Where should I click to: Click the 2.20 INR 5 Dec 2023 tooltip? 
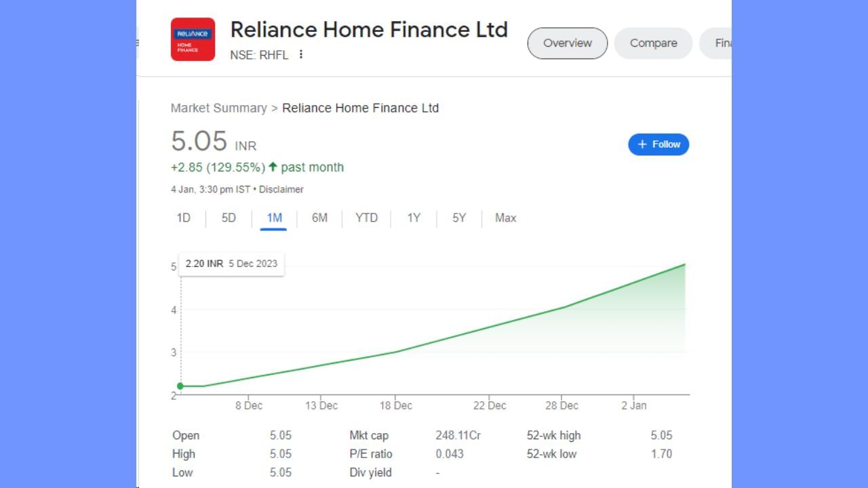click(x=231, y=264)
